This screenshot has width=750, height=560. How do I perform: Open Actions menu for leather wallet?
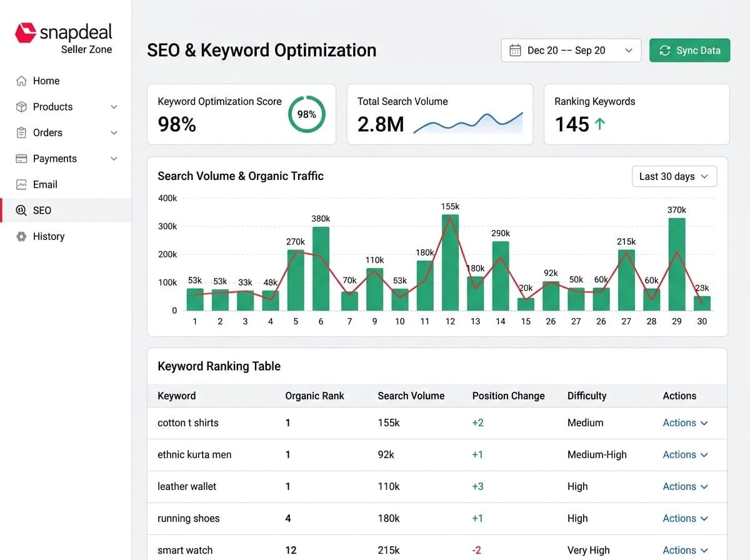pyautogui.click(x=685, y=487)
